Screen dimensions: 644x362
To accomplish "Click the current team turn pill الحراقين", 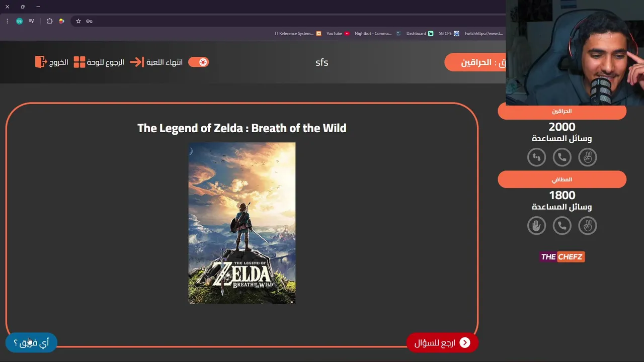I will (x=475, y=62).
